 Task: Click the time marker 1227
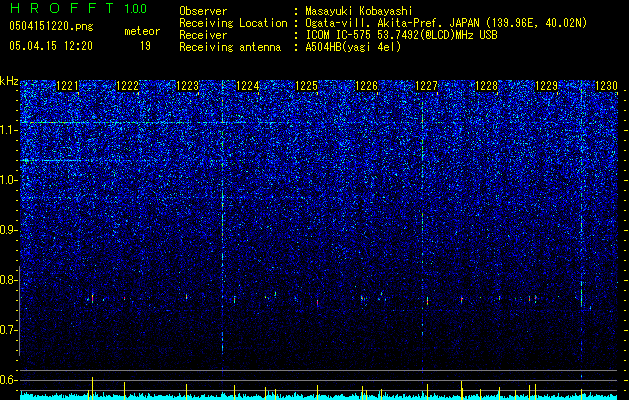(x=426, y=85)
